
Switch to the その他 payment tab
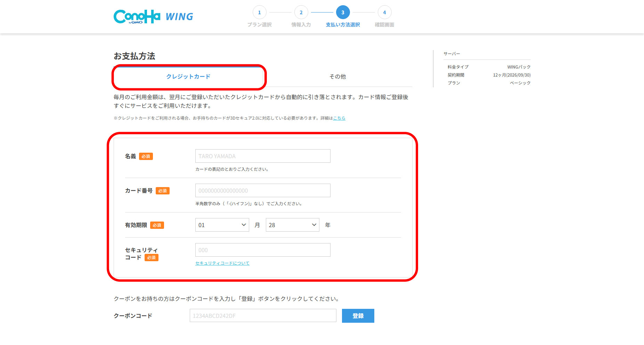[x=337, y=77]
